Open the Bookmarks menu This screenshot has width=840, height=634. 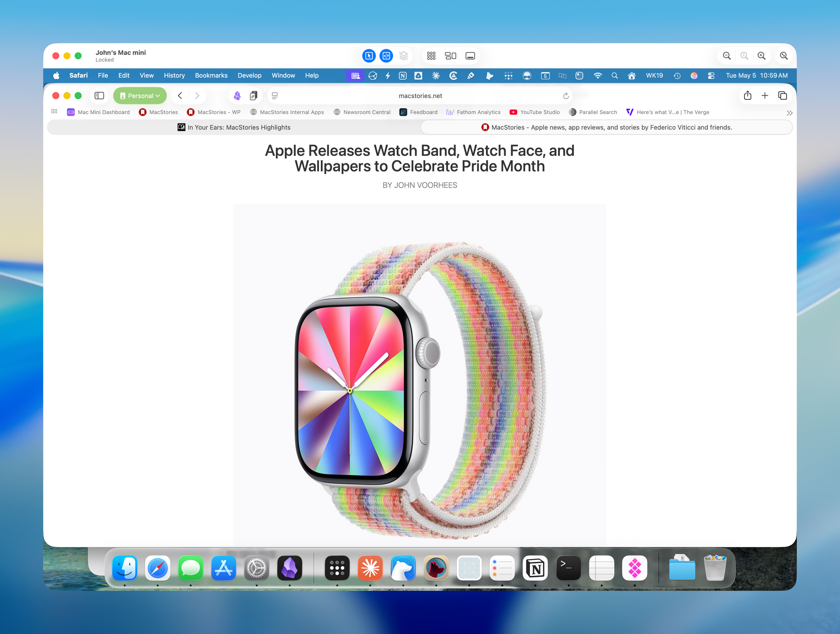[211, 76]
